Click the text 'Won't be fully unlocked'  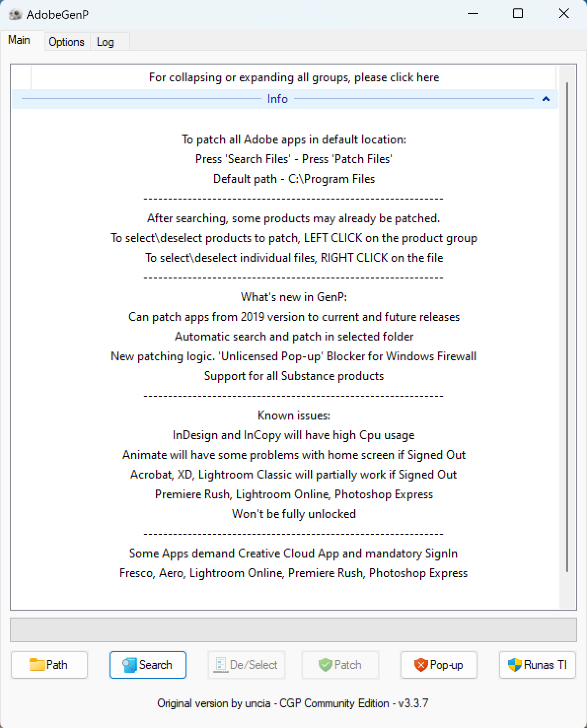pyautogui.click(x=294, y=514)
